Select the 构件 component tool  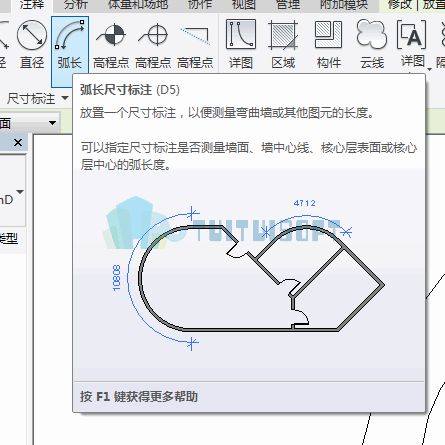(329, 44)
